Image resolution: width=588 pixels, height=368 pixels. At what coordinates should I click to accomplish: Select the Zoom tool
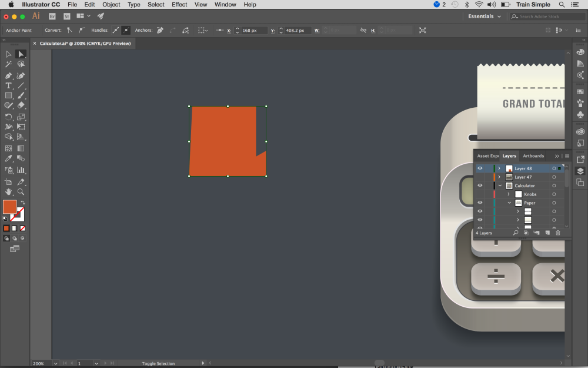click(x=21, y=192)
